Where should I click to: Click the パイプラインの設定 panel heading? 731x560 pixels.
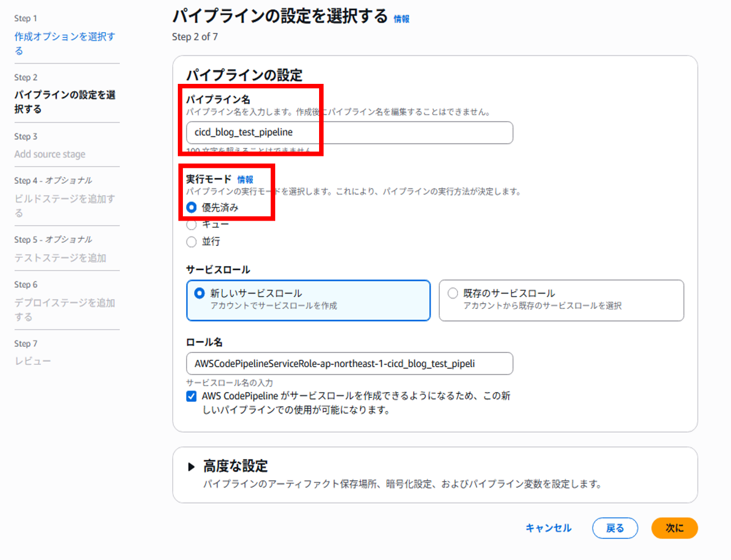pyautogui.click(x=244, y=75)
